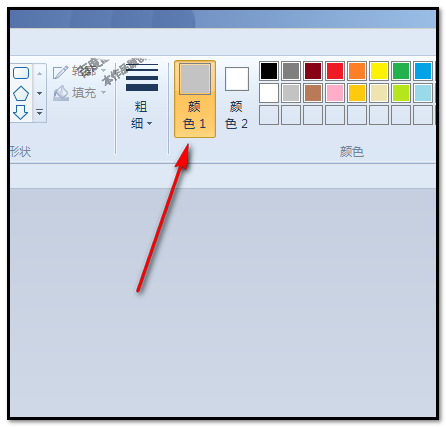Pick the black color swatch
The height and width of the screenshot is (427, 446).
(269, 71)
